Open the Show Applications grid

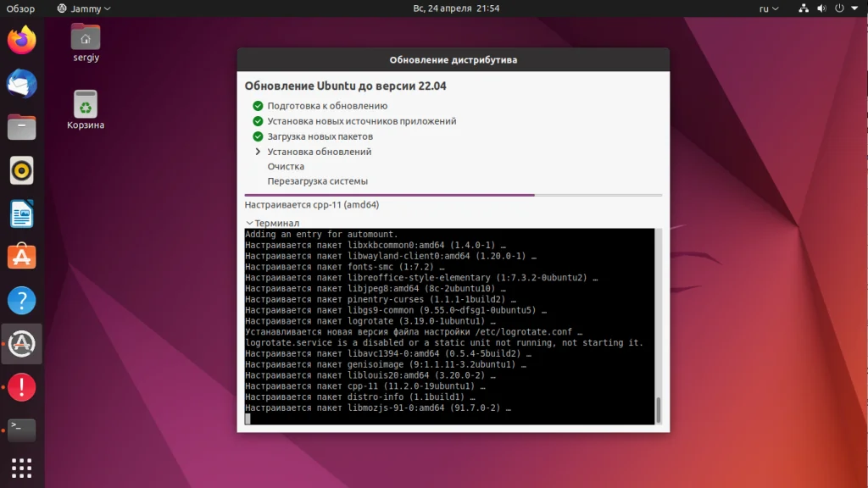[x=21, y=469]
